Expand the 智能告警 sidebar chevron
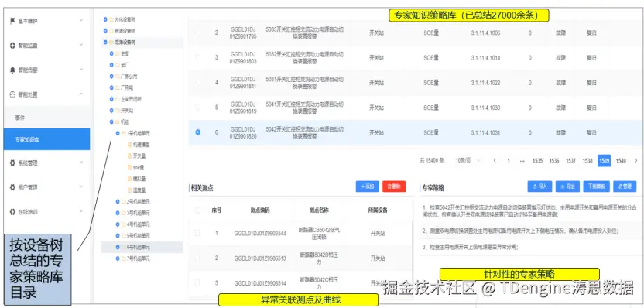Image resolution: width=644 pixels, height=308 pixels. (x=81, y=69)
